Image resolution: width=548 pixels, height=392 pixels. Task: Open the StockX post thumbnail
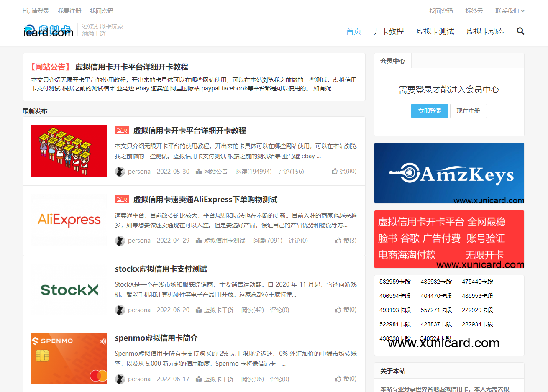coord(69,290)
